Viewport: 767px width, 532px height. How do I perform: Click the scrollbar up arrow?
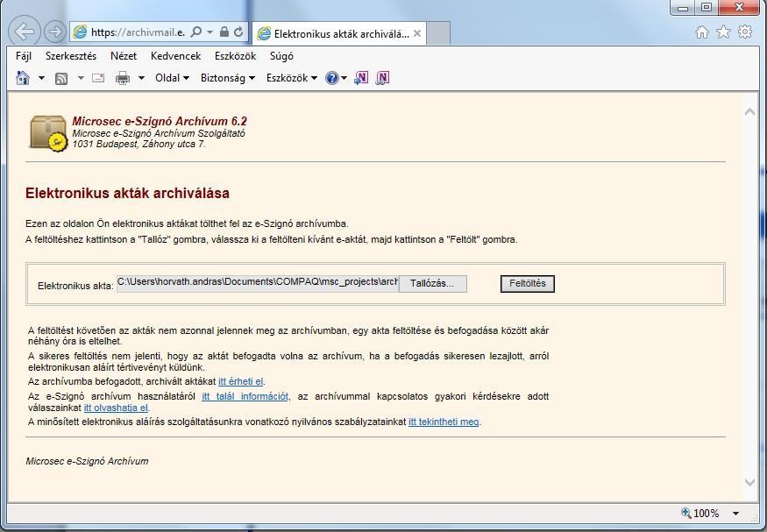[x=749, y=112]
